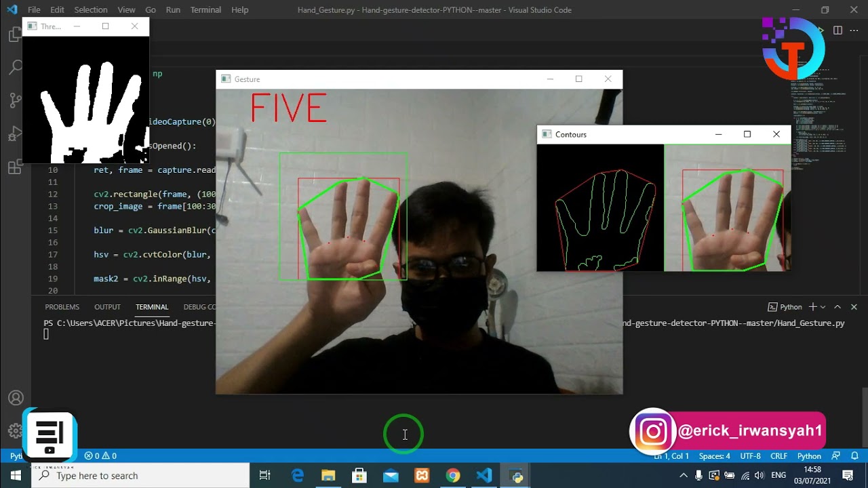The height and width of the screenshot is (488, 868).
Task: Open Source Control view in activity bar
Action: point(15,101)
